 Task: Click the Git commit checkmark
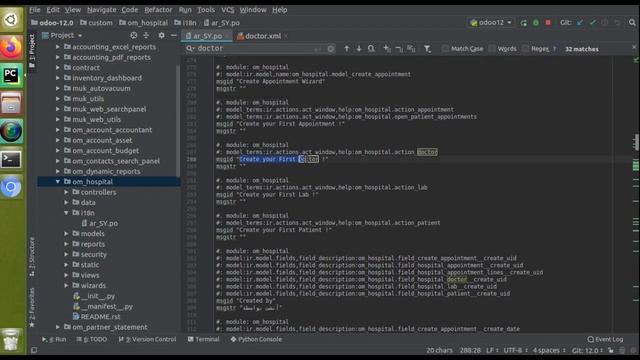point(592,23)
